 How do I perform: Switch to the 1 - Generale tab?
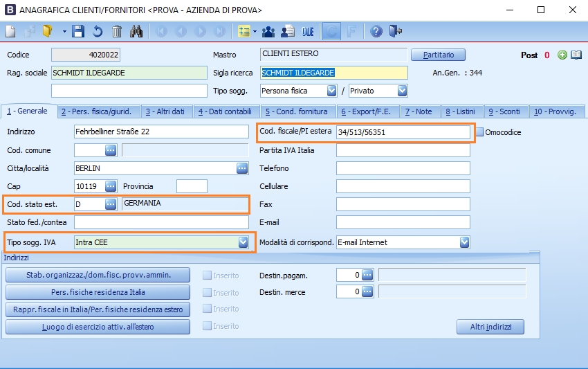28,111
